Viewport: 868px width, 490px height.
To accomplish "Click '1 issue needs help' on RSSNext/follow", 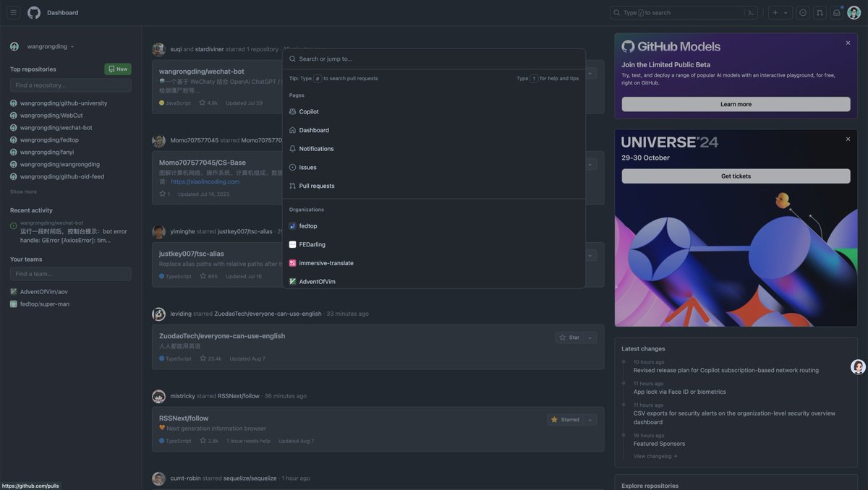I will pyautogui.click(x=248, y=441).
